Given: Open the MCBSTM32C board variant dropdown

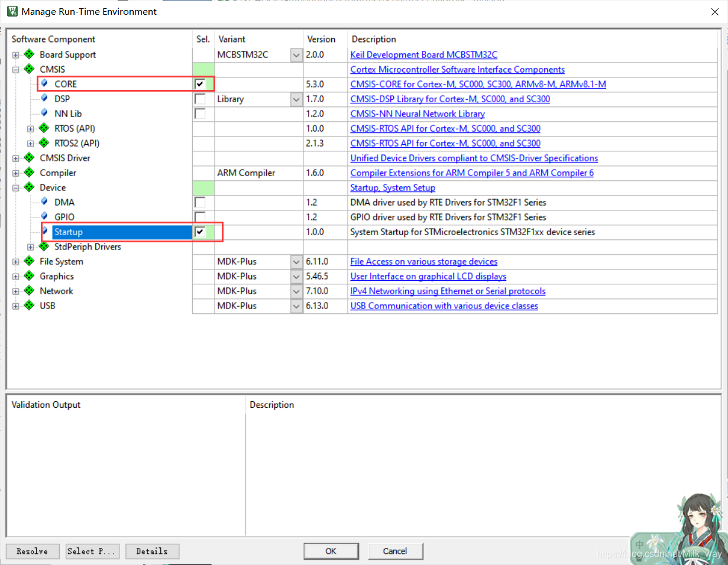Looking at the screenshot, I should (296, 54).
